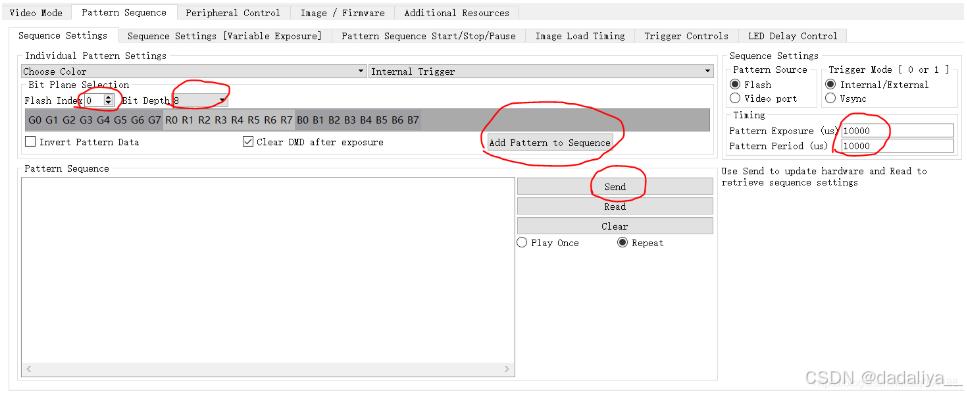The image size is (967, 395).
Task: Select bit plane G7
Action: [x=155, y=120]
